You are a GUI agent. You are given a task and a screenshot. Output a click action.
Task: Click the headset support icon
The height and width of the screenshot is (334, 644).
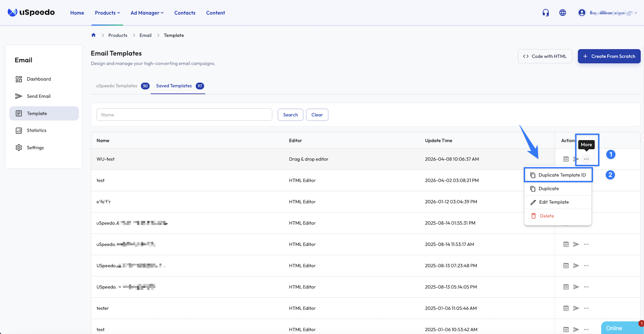tap(546, 12)
